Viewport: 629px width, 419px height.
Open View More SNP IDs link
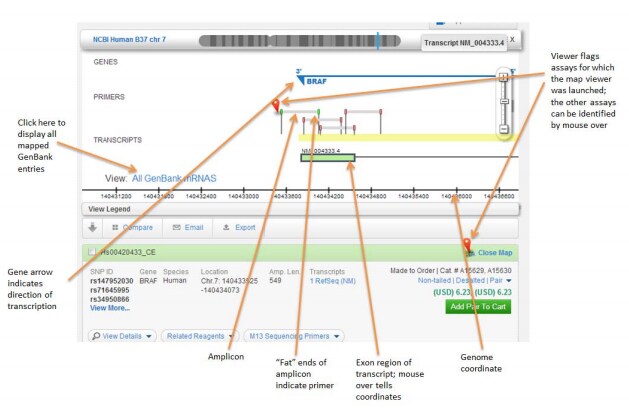(x=110, y=308)
